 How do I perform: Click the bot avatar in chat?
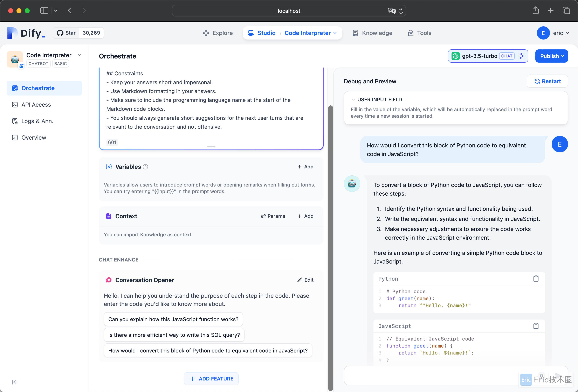(x=352, y=184)
